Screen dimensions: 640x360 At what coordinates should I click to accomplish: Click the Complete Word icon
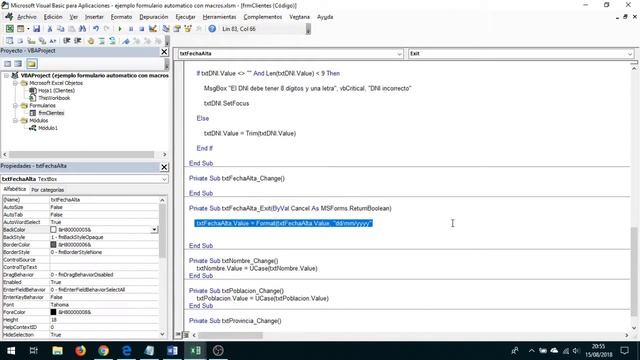pos(53,41)
